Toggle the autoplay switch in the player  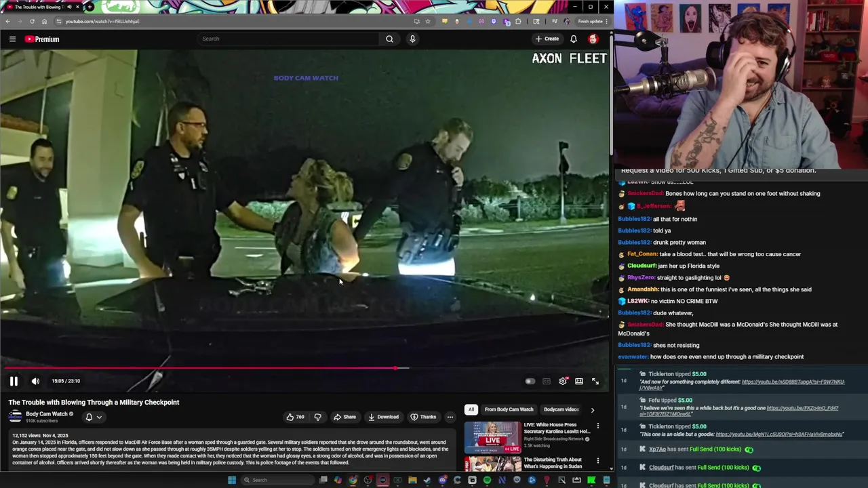pos(530,382)
